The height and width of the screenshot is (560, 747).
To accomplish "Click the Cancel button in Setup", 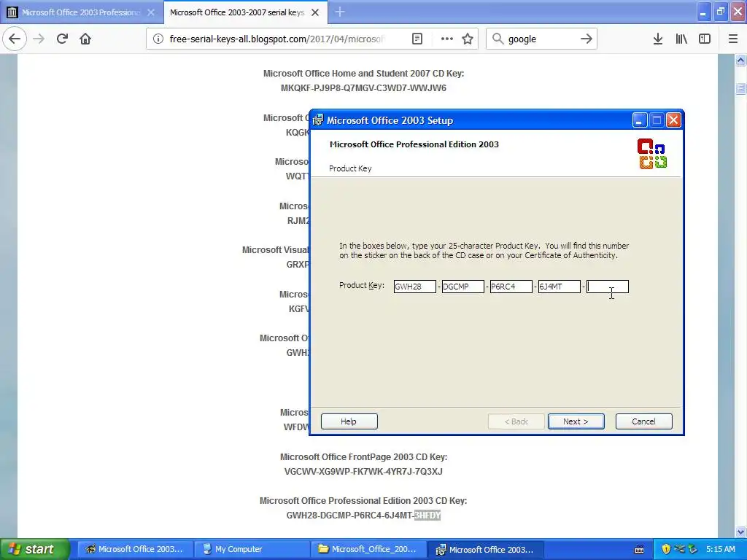I will click(643, 421).
